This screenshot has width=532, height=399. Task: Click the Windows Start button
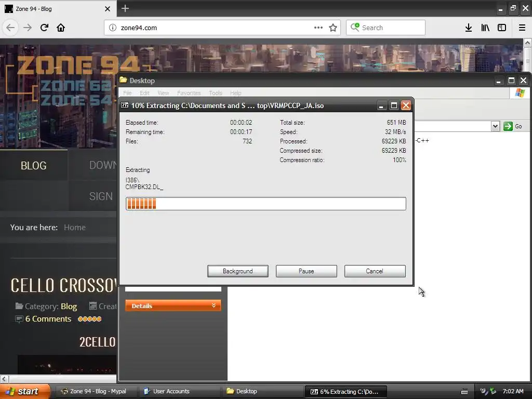25,391
